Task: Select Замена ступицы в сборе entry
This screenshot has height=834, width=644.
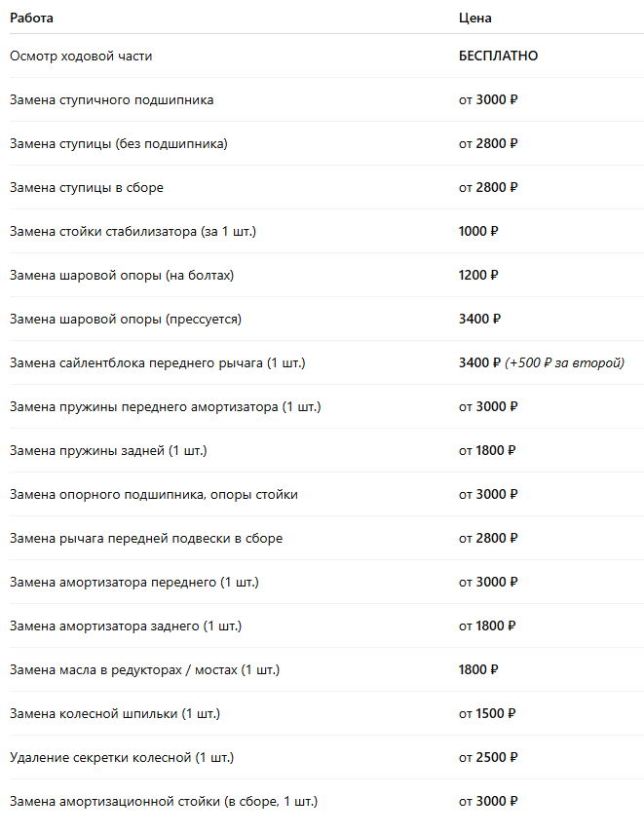Action: coord(87,188)
